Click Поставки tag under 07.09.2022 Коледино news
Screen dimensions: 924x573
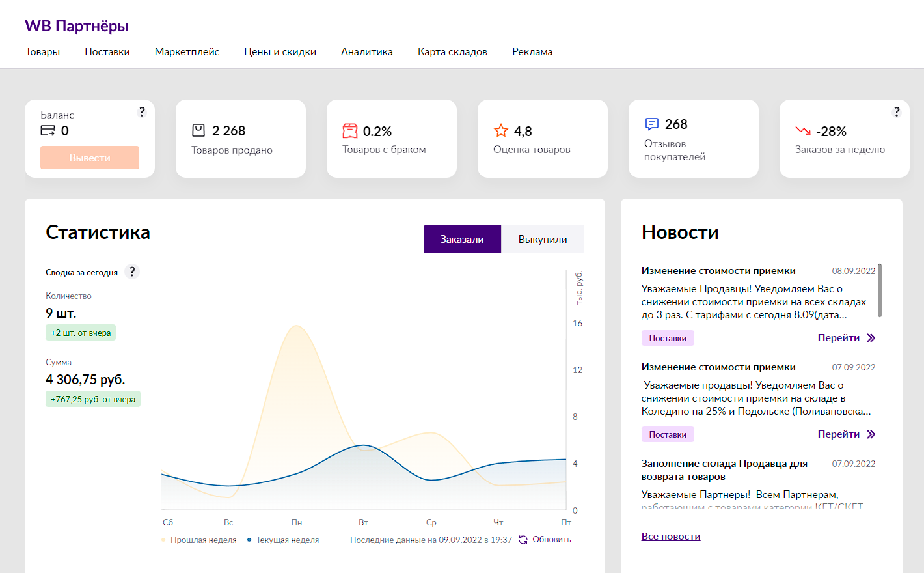668,434
